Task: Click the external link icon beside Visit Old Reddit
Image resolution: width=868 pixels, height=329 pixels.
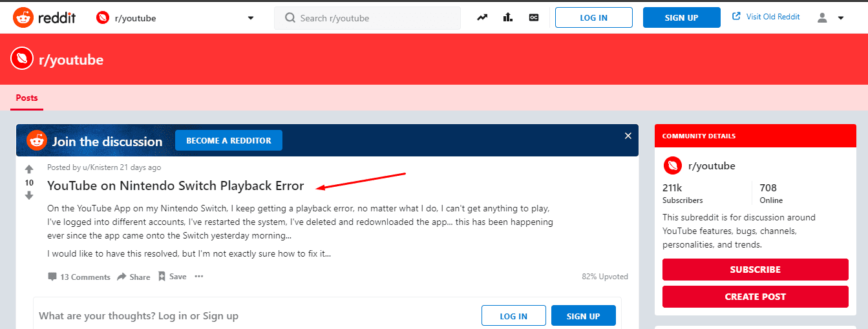Action: click(736, 16)
